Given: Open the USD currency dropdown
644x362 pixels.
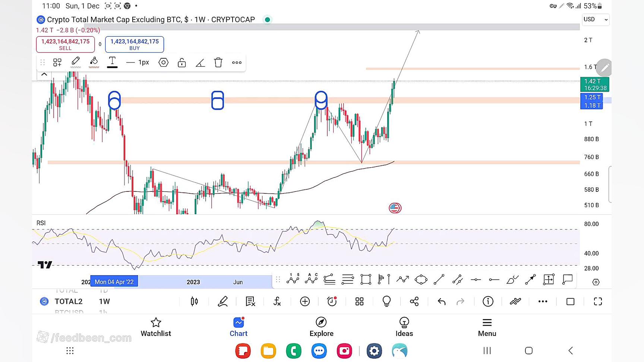Looking at the screenshot, I should tap(596, 19).
